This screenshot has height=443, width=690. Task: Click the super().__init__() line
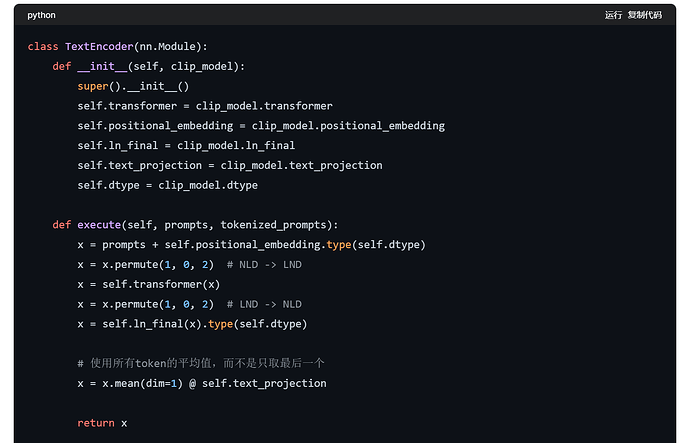click(x=133, y=86)
